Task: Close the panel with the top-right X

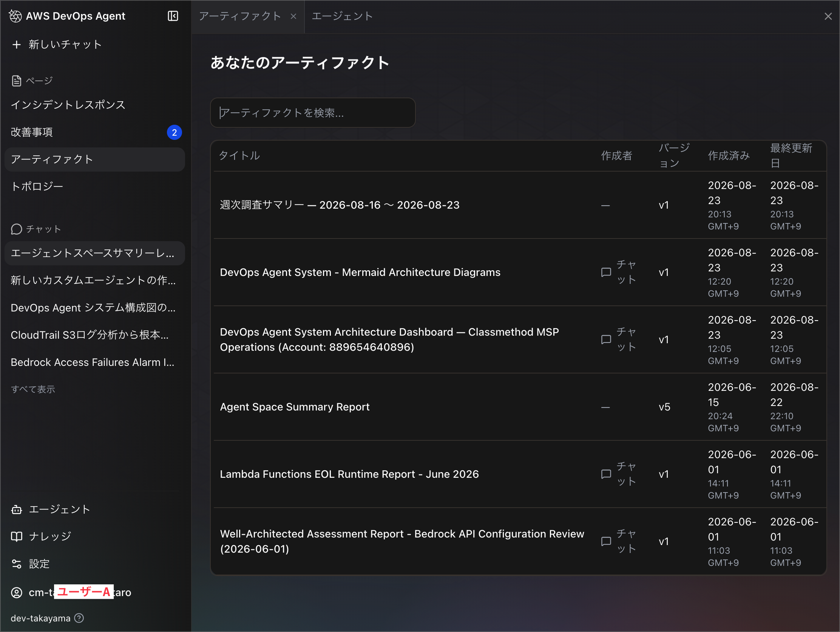Action: click(x=828, y=16)
